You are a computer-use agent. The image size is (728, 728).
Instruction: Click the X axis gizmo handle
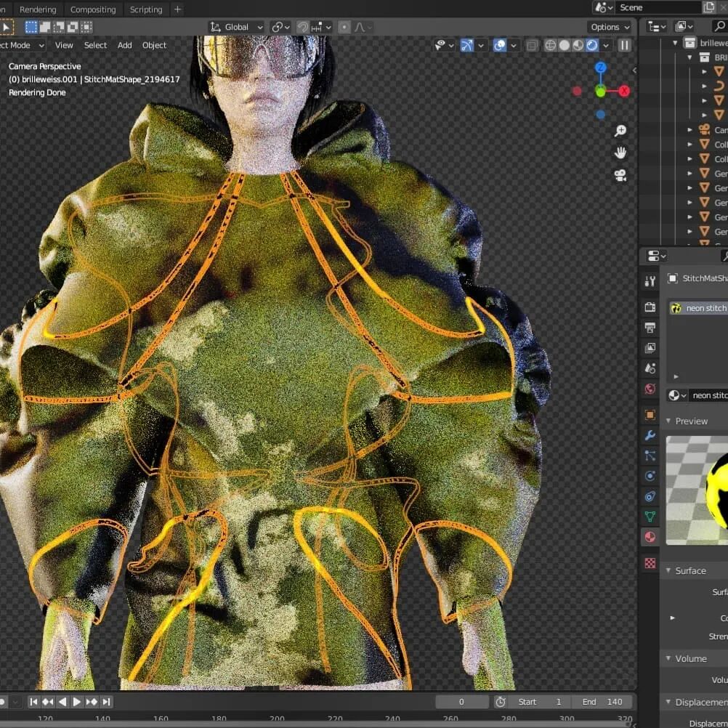624,91
